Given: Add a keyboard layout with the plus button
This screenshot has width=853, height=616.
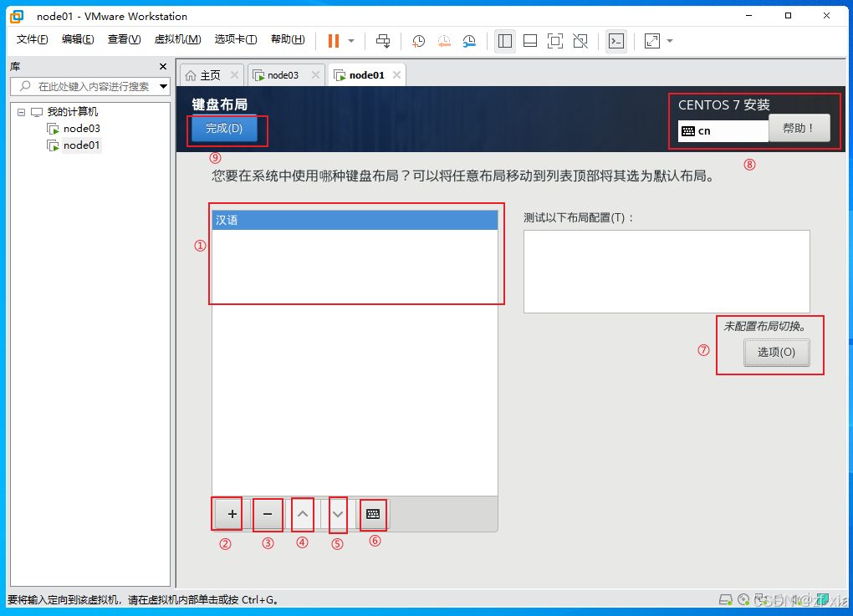Looking at the screenshot, I should click(232, 514).
